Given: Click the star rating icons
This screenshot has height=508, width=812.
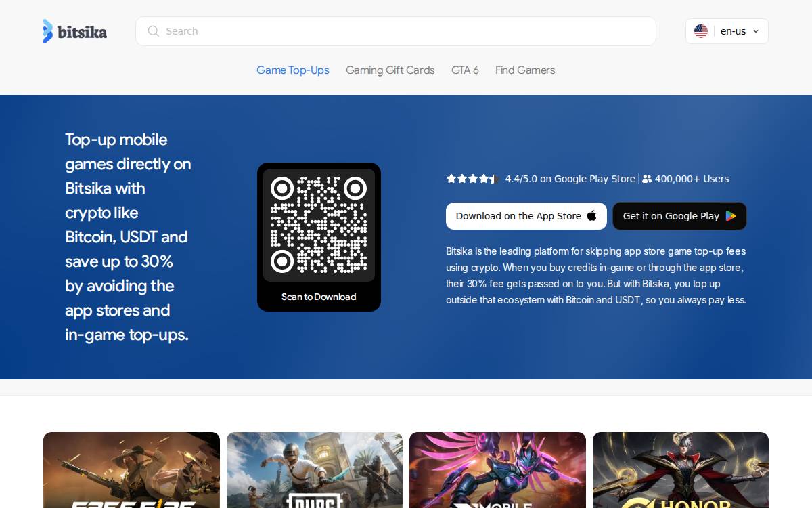Looking at the screenshot, I should pyautogui.click(x=472, y=179).
